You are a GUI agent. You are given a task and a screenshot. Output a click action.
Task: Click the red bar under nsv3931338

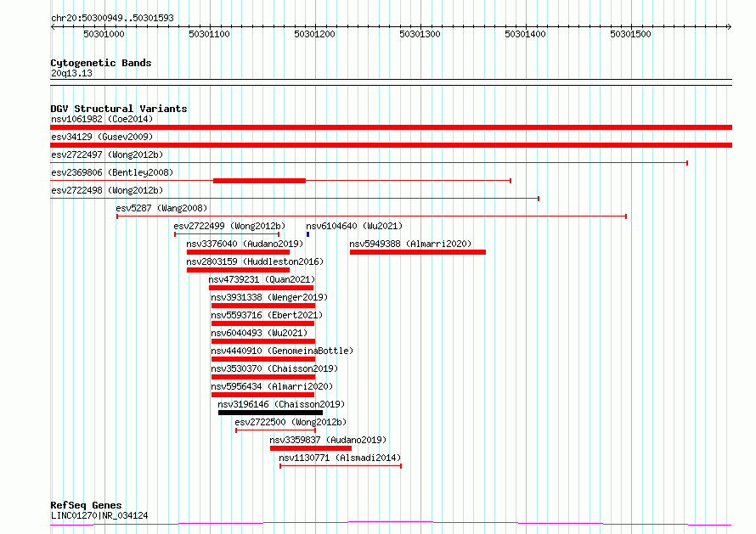click(x=263, y=306)
